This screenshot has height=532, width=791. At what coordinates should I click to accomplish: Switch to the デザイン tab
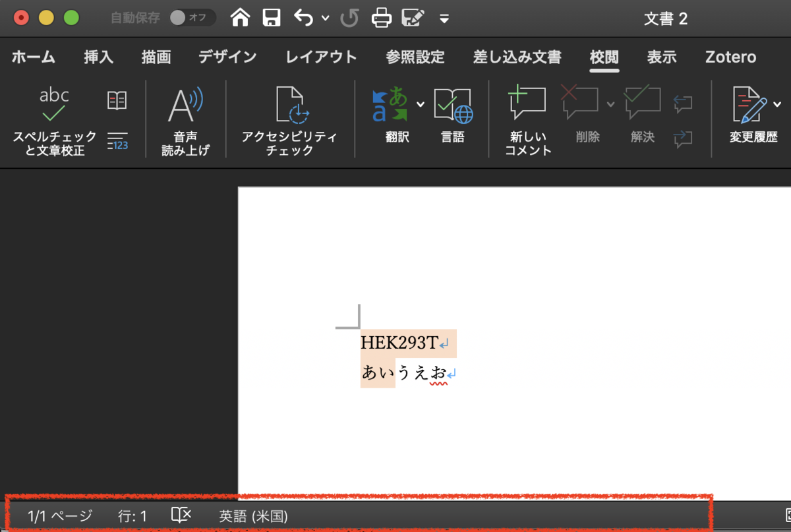pyautogui.click(x=228, y=57)
